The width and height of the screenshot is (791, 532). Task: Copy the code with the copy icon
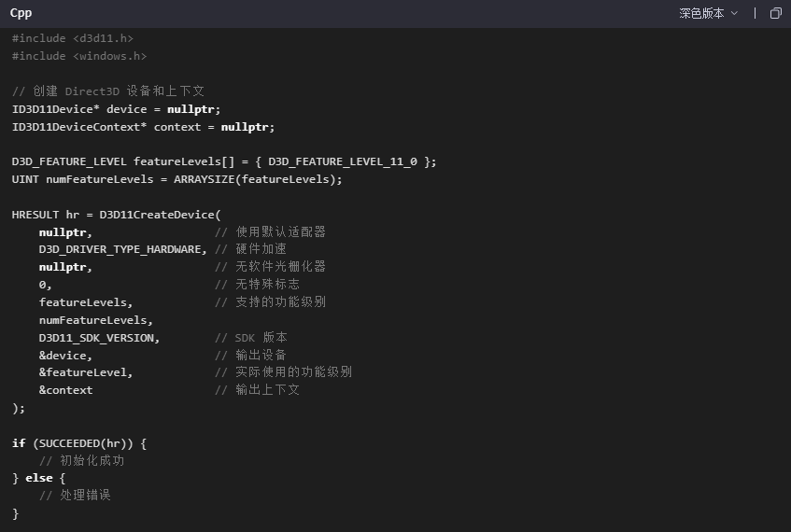(x=775, y=13)
